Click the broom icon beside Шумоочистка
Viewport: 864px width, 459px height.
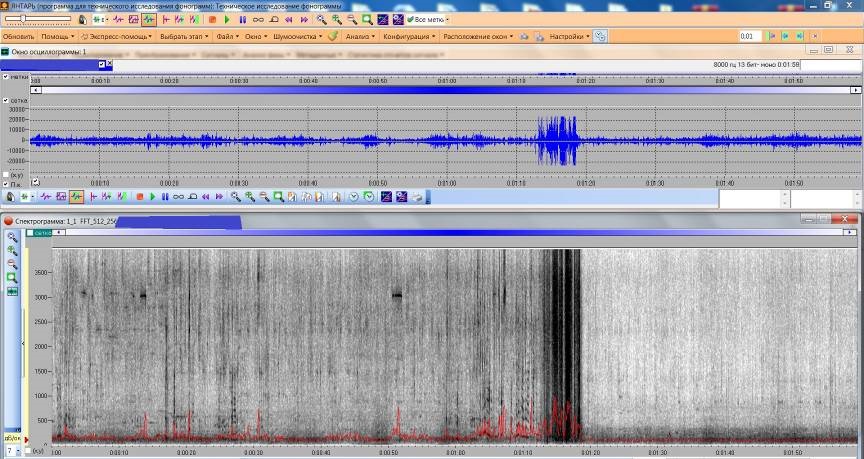pyautogui.click(x=332, y=36)
